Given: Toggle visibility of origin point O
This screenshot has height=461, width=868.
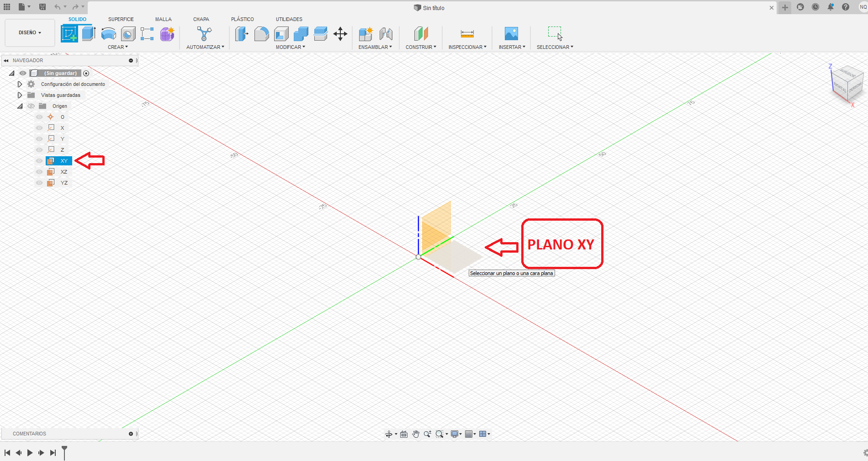Looking at the screenshot, I should click(x=39, y=117).
